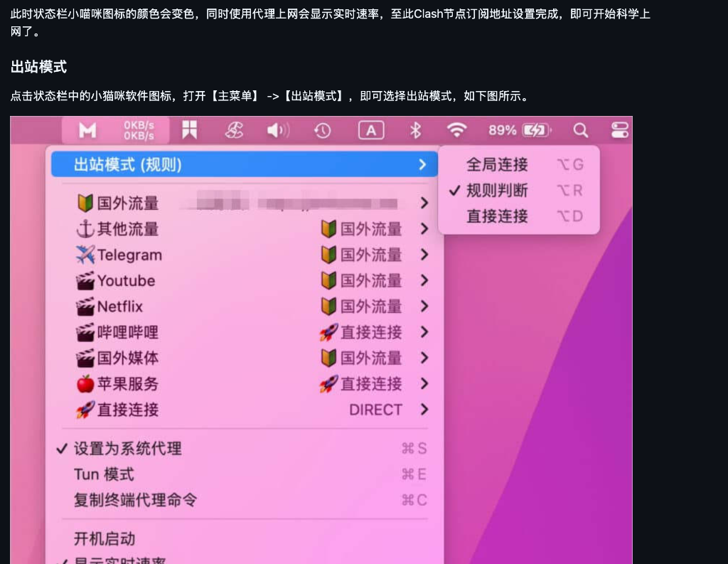Click the 0KB/s network speed readout
The width and height of the screenshot is (728, 564).
(x=139, y=131)
